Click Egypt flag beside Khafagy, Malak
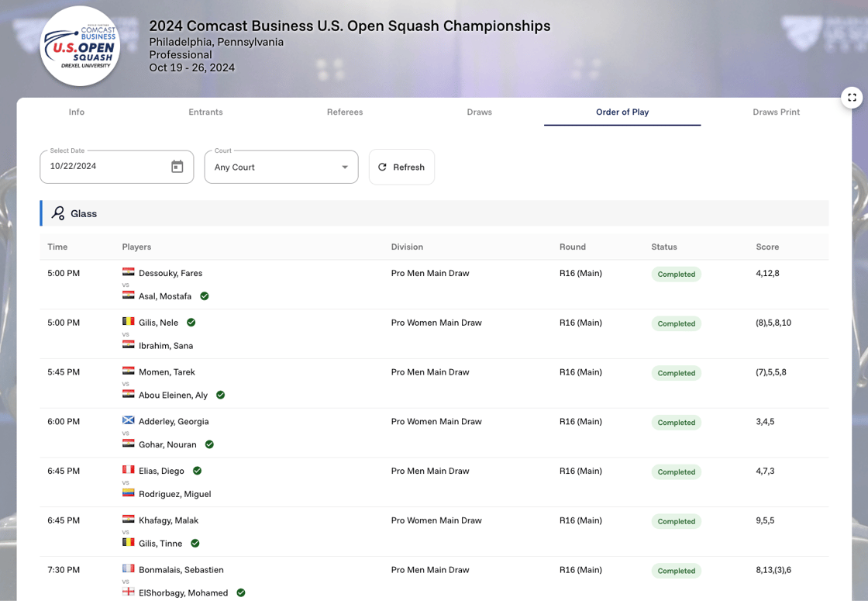This screenshot has height=601, width=868. point(129,520)
